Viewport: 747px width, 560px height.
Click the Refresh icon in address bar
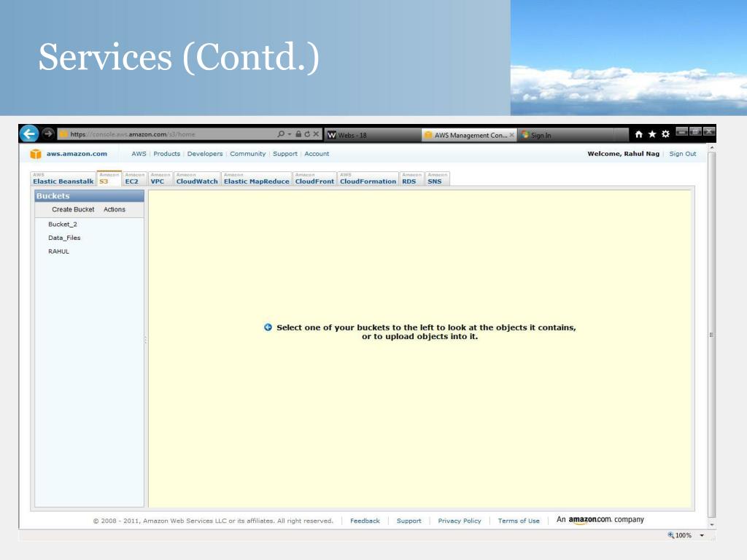tap(307, 134)
